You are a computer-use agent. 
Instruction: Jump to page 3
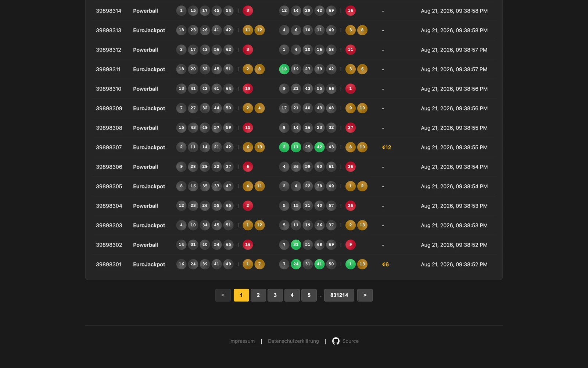point(275,295)
